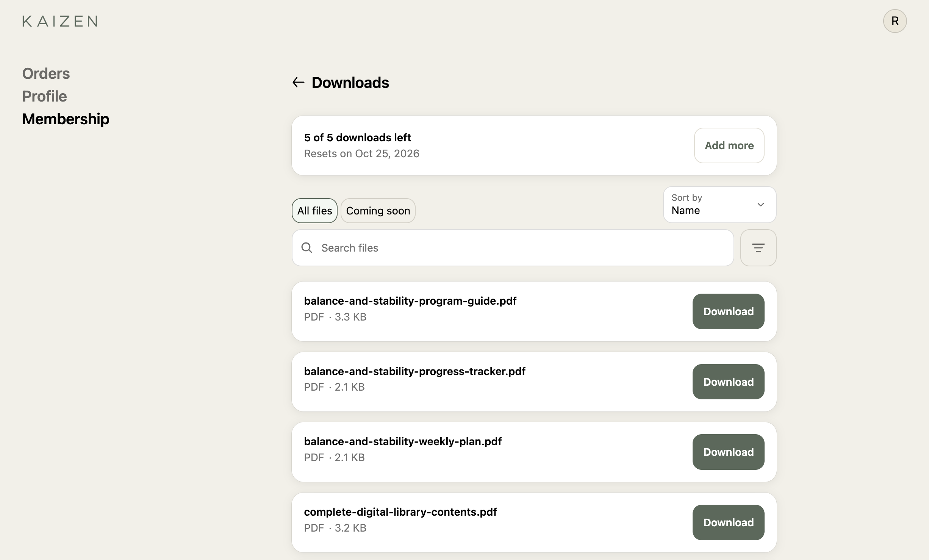Select Membership in the sidebar
This screenshot has height=560, width=929.
click(x=66, y=119)
